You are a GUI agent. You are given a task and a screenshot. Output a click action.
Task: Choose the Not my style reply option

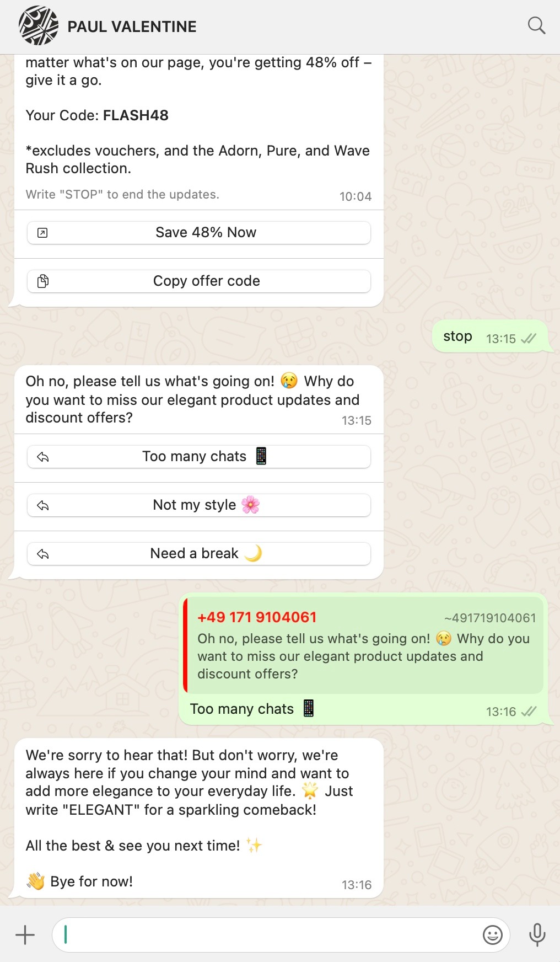[x=198, y=505]
